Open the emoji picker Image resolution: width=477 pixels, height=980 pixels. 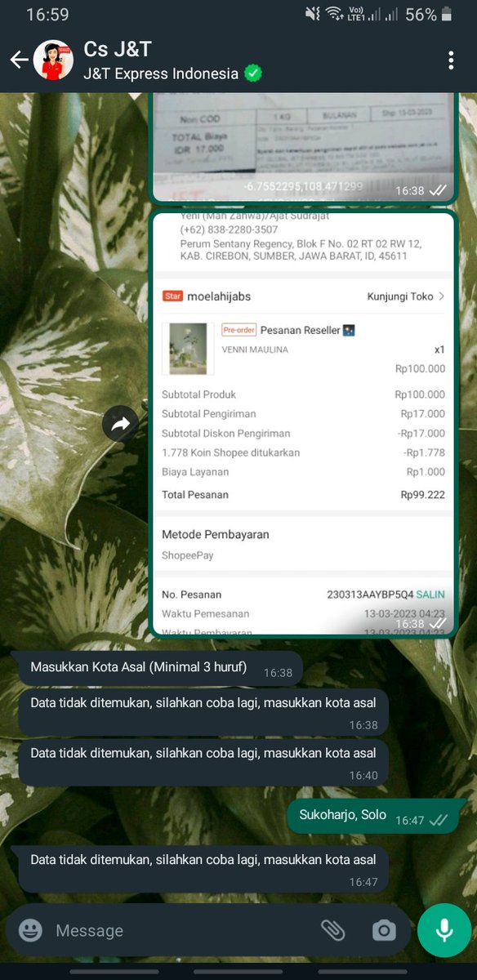click(30, 930)
